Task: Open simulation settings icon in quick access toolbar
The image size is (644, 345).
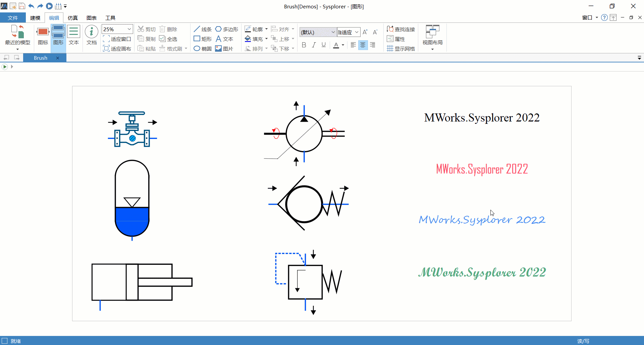Action: tap(58, 6)
